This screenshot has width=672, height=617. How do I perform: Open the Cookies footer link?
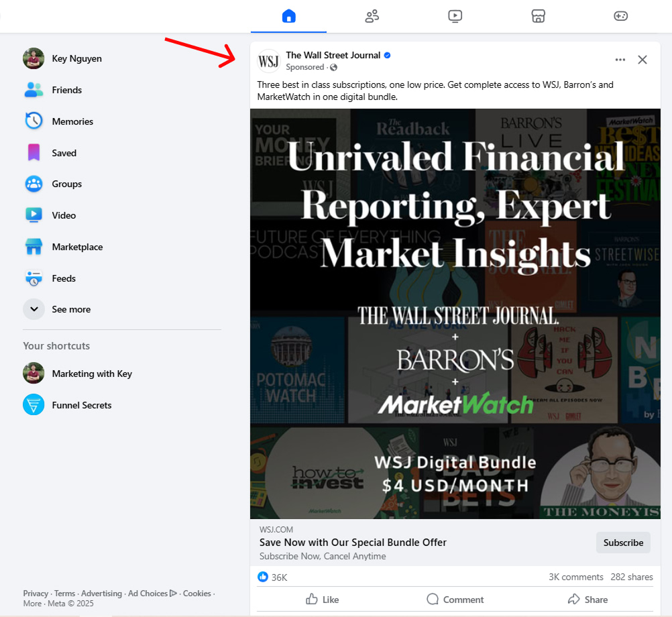tap(197, 594)
